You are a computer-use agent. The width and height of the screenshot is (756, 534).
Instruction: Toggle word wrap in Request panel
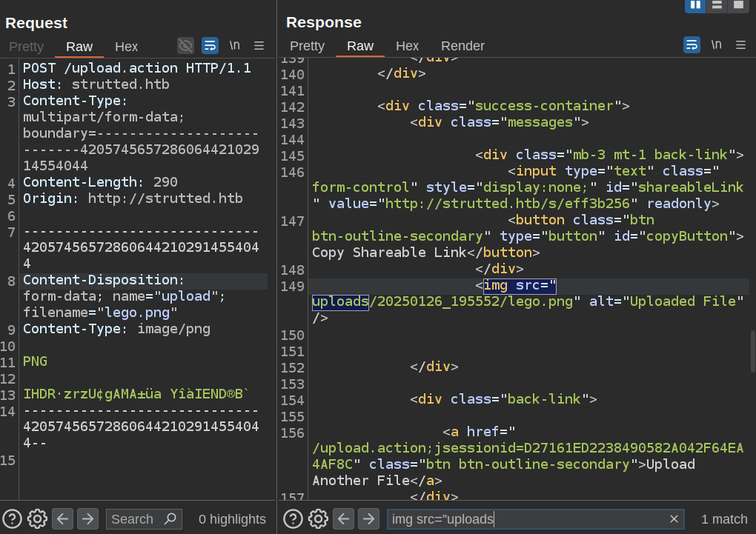(210, 46)
